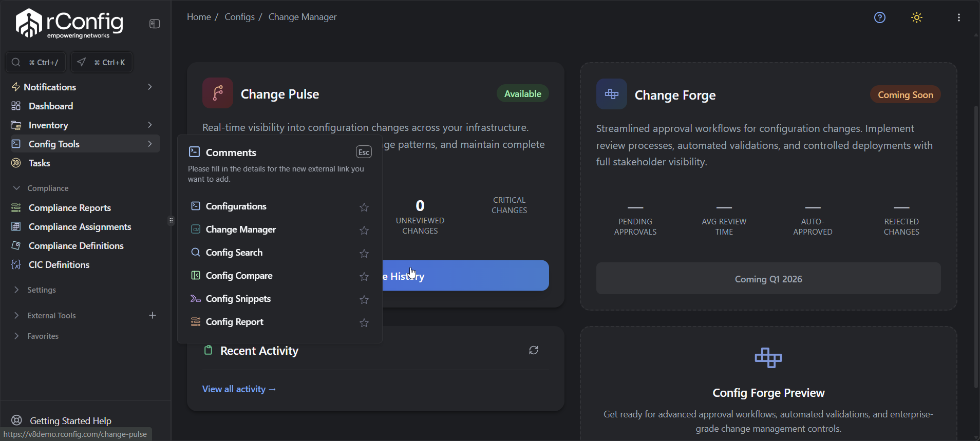The image size is (980, 441).
Task: Click the Change Forge header icon
Action: click(612, 94)
